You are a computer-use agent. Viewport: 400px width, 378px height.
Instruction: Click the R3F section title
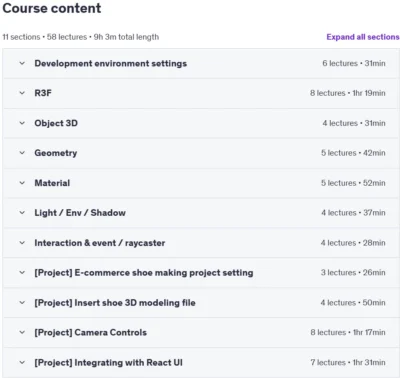coord(43,93)
